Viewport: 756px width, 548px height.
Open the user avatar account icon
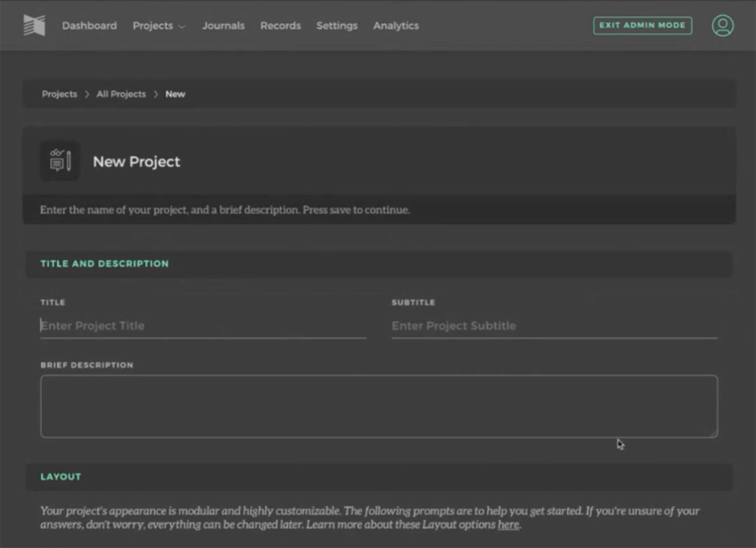pos(722,25)
